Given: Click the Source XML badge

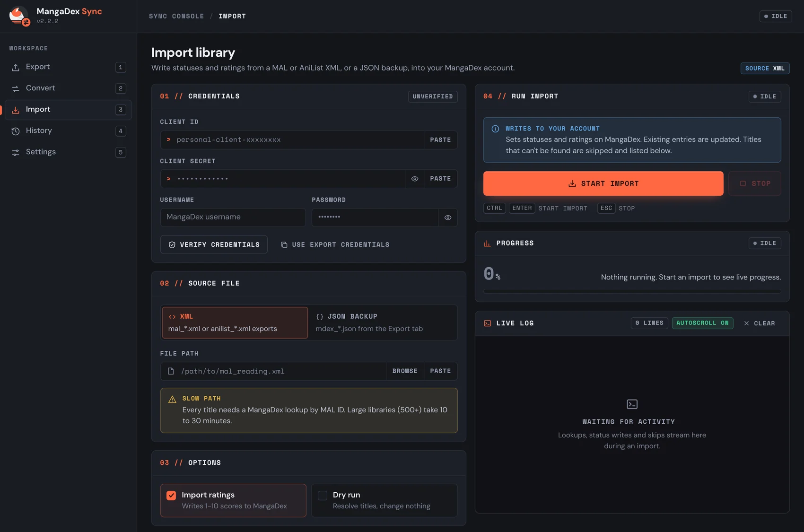Looking at the screenshot, I should click(765, 68).
